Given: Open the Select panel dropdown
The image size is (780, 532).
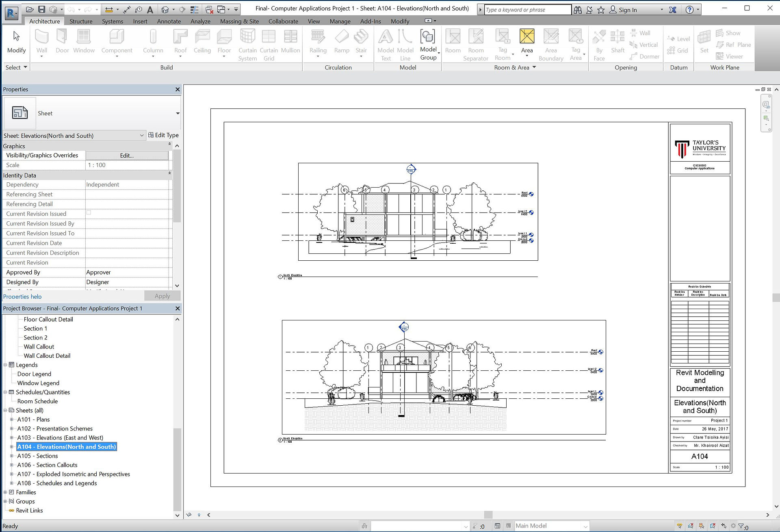Looking at the screenshot, I should point(16,67).
